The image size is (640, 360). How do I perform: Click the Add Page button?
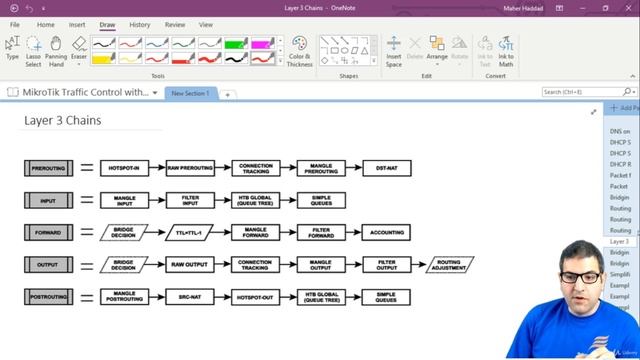pos(622,108)
